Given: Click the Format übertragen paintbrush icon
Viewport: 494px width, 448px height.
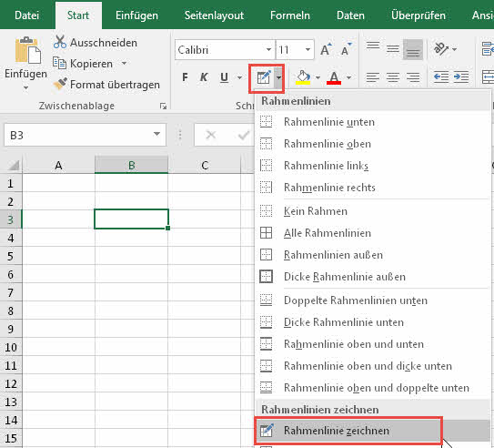Looking at the screenshot, I should (x=60, y=84).
